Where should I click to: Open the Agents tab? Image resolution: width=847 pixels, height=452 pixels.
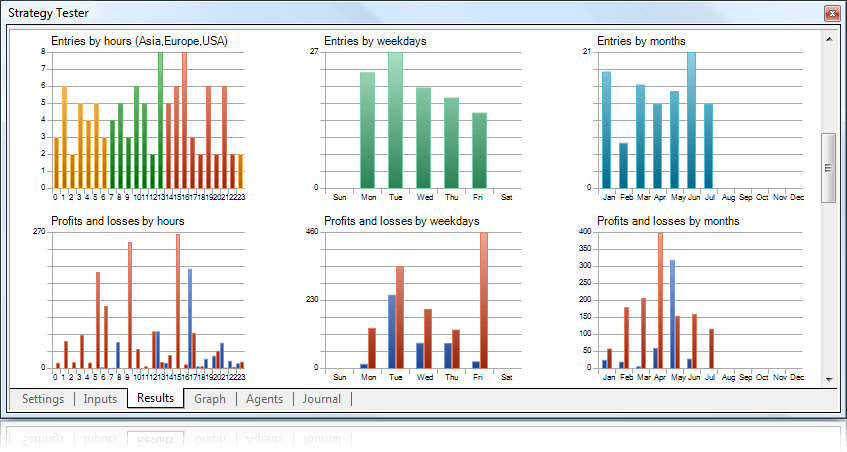pyautogui.click(x=264, y=399)
